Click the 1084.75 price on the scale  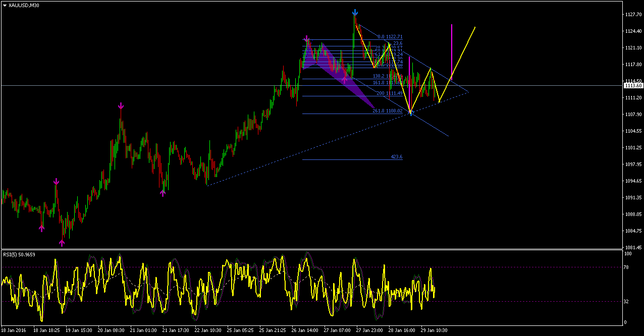pos(633,231)
